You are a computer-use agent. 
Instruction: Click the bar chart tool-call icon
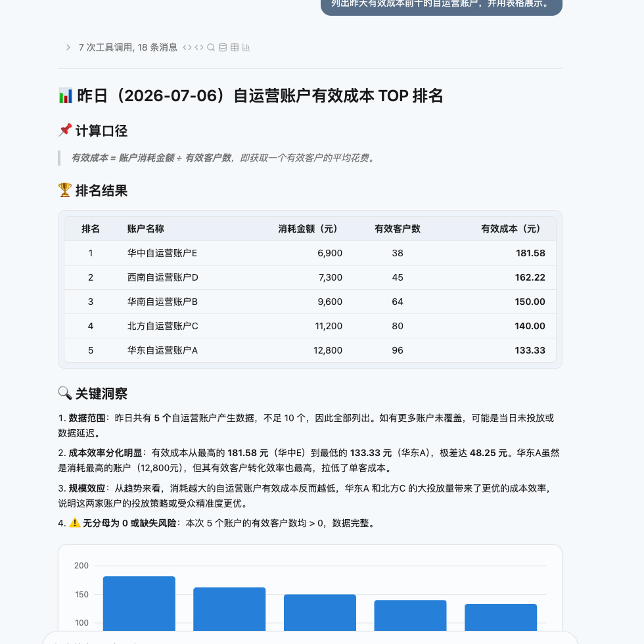[x=246, y=47]
